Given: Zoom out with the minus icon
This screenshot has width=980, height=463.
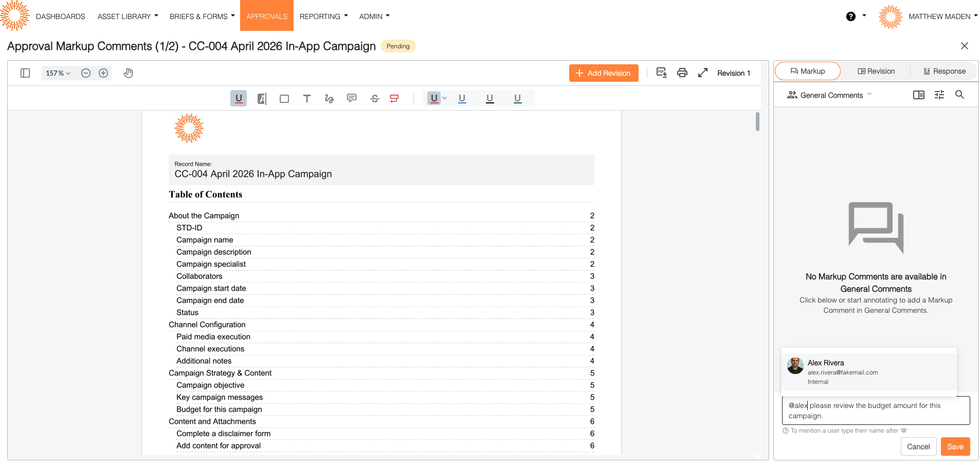Looking at the screenshot, I should tap(86, 73).
